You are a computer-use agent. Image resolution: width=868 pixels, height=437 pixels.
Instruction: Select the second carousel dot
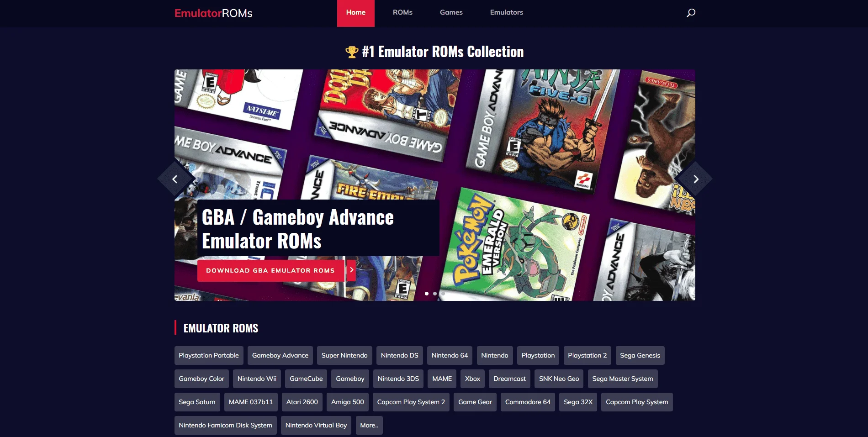coord(435,294)
